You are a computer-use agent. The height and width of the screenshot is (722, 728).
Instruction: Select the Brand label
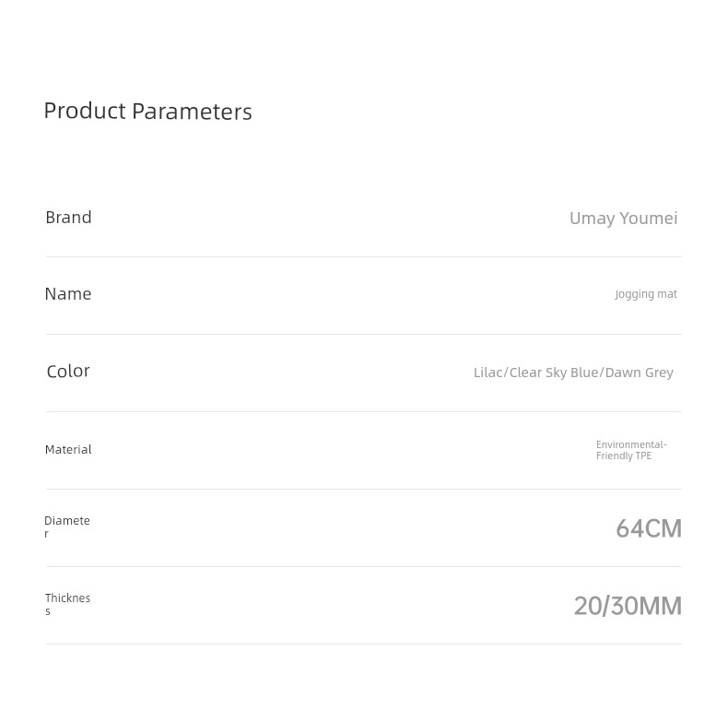click(68, 218)
